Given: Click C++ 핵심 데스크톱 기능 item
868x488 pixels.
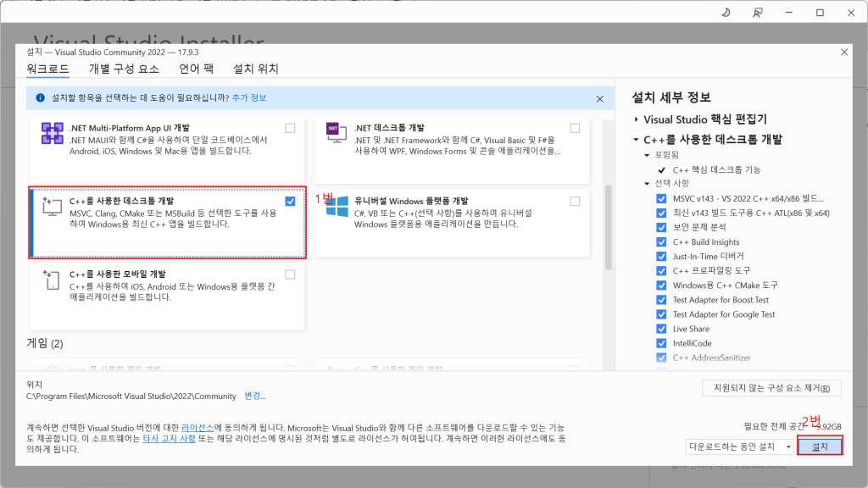Looking at the screenshot, I should (717, 169).
